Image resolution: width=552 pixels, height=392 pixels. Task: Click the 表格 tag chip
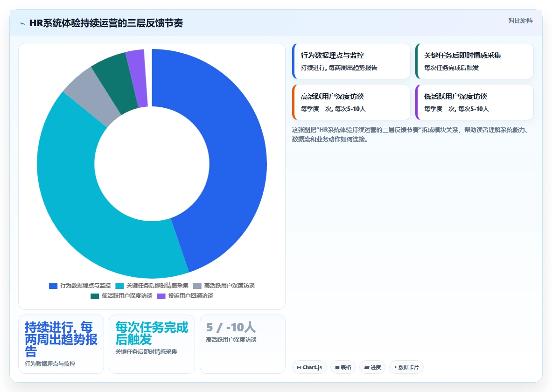(343, 367)
